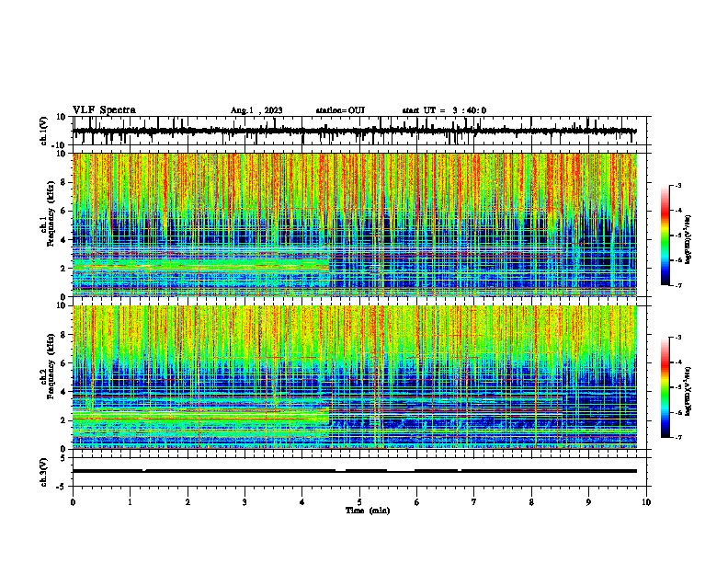This screenshot has width=728, height=563.
Task: Click inside the ch.1 spectrogram panel
Action: pos(361,224)
